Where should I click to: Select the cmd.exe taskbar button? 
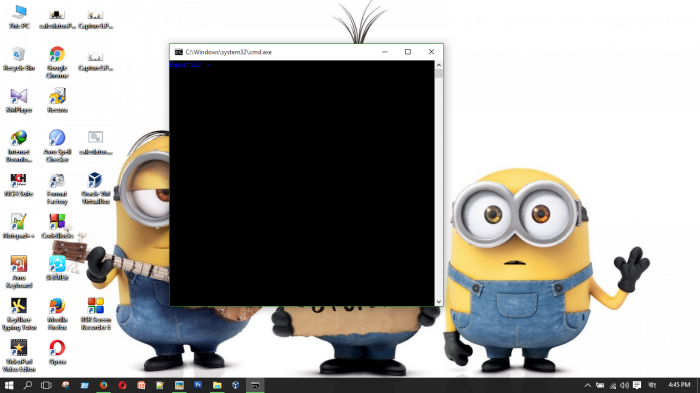tap(255, 385)
